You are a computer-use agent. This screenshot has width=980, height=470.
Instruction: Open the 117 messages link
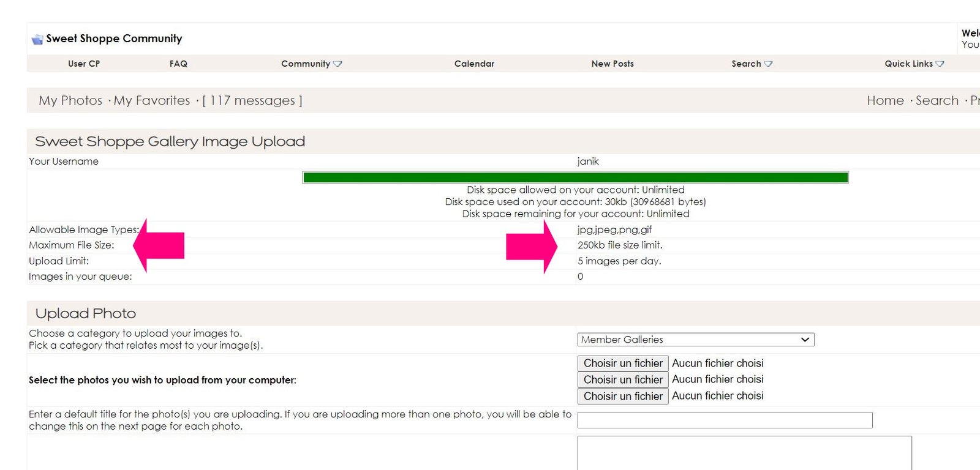point(252,100)
